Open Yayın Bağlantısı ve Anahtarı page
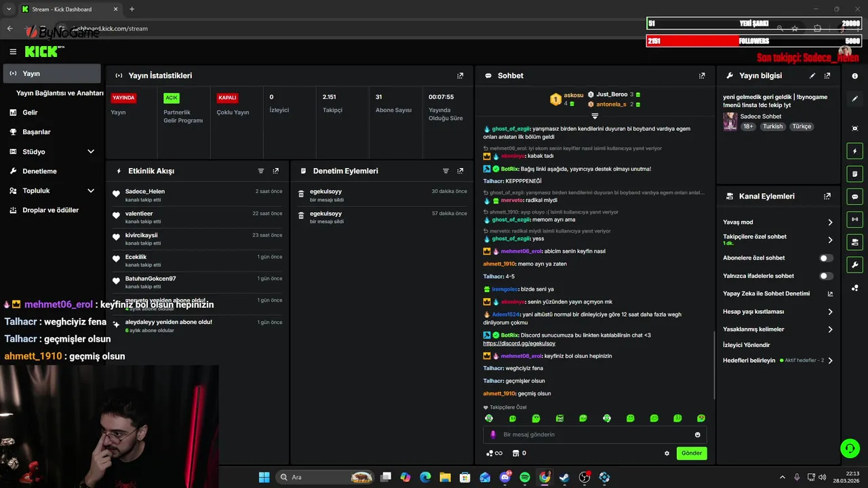Screen dimensions: 868x488 (x=60, y=93)
